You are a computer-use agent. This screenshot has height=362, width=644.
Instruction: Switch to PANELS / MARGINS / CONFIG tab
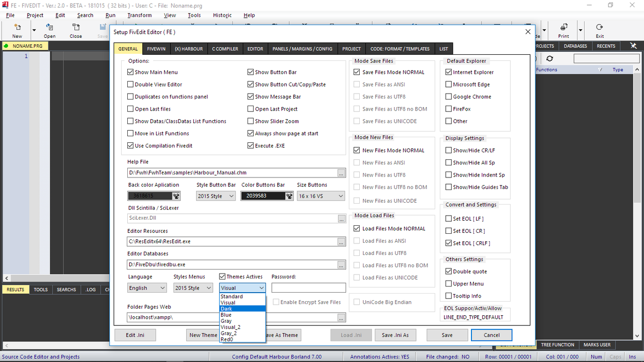coord(302,49)
